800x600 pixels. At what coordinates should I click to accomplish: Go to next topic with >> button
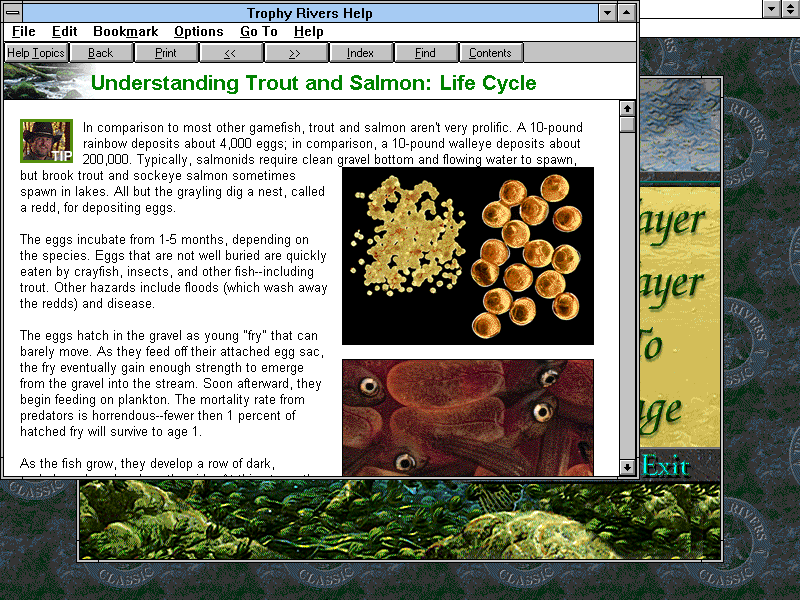click(x=295, y=53)
